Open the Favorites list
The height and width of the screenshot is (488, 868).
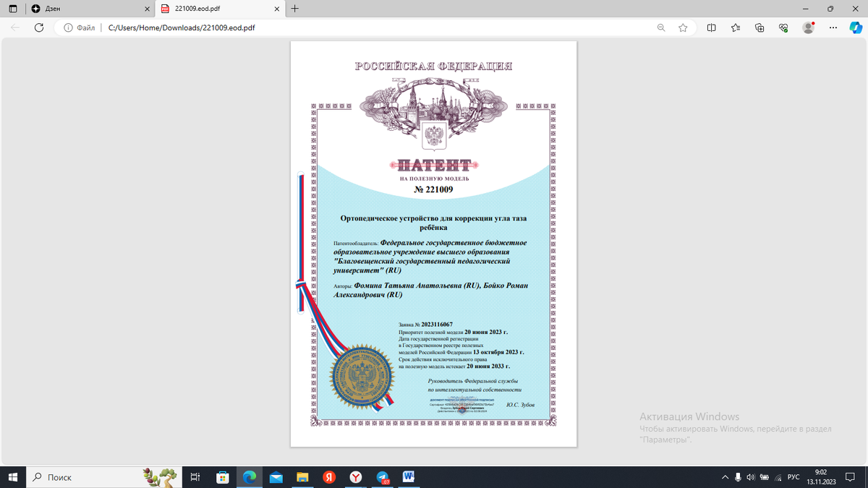click(736, 27)
